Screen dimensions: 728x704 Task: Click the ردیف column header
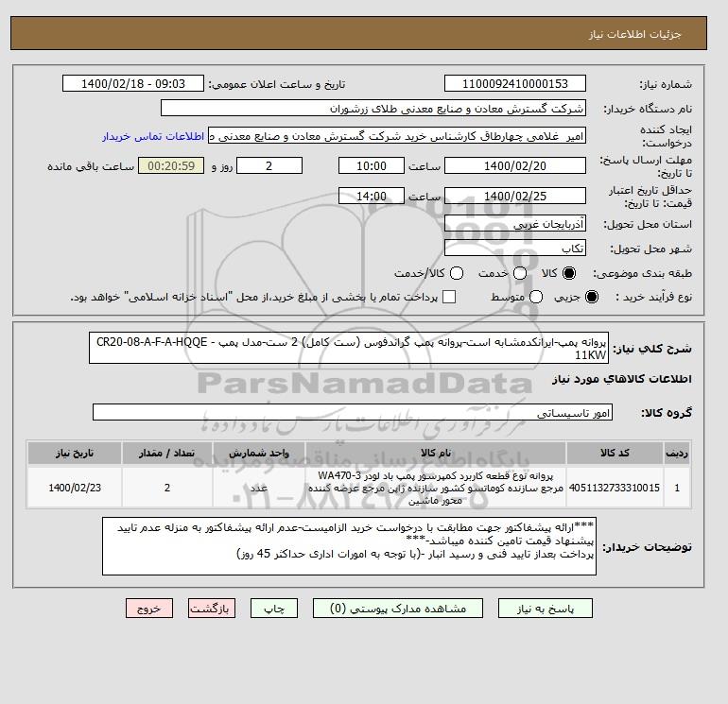click(676, 453)
